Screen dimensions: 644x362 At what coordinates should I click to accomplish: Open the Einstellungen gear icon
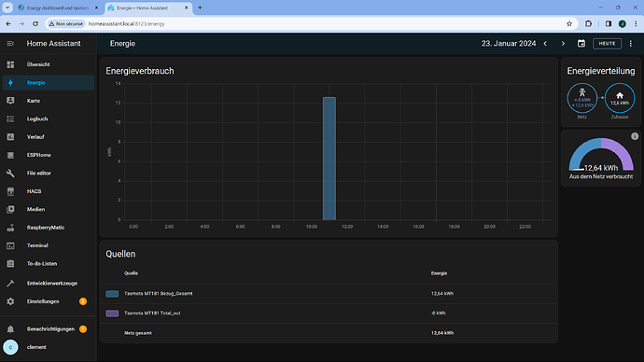pos(10,301)
